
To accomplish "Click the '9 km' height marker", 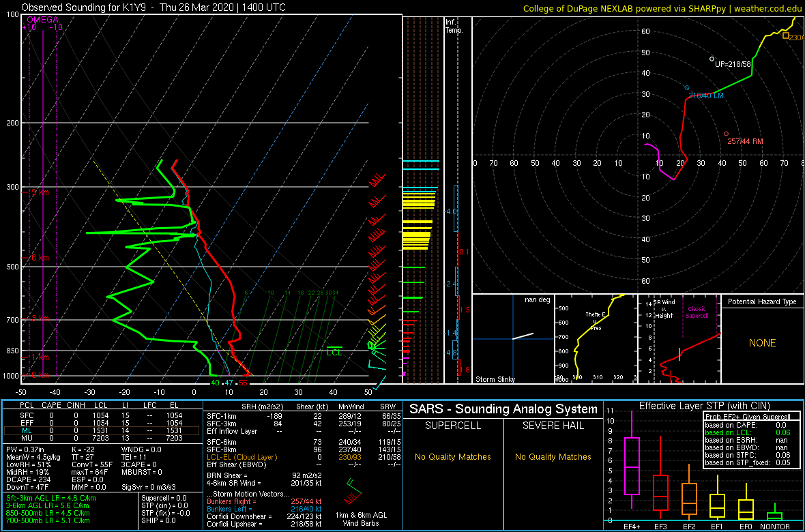I will (39, 192).
